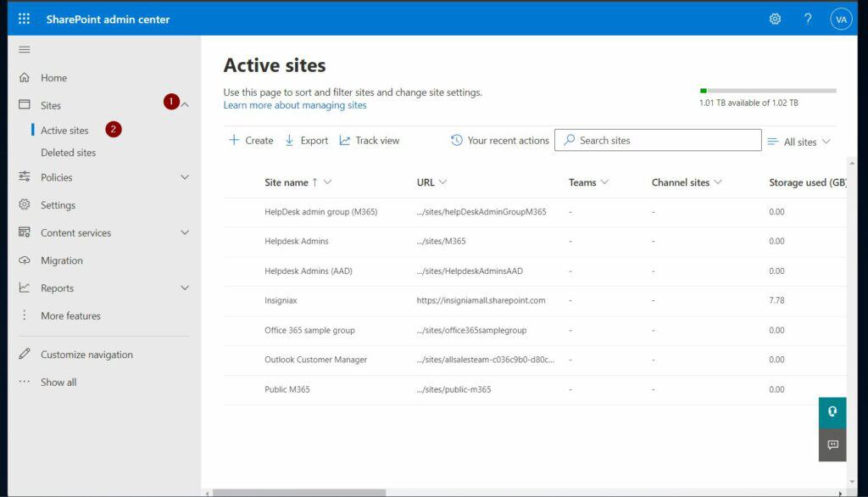868x497 pixels.
Task: Collapse the Sites navigation section
Action: (185, 105)
